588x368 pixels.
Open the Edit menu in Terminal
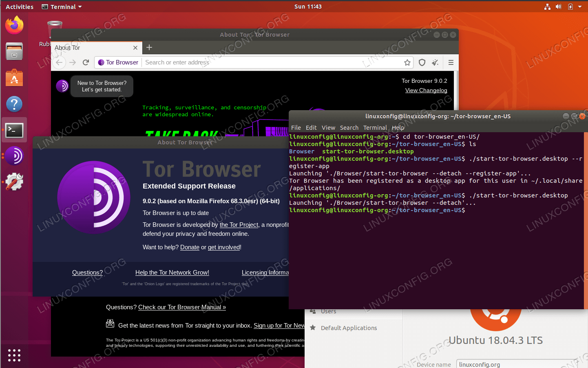tap(311, 128)
